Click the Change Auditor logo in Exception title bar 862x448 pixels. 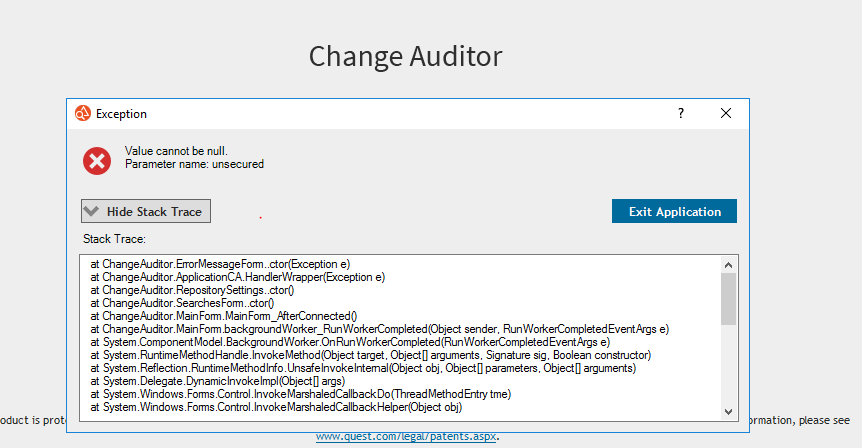(82, 113)
